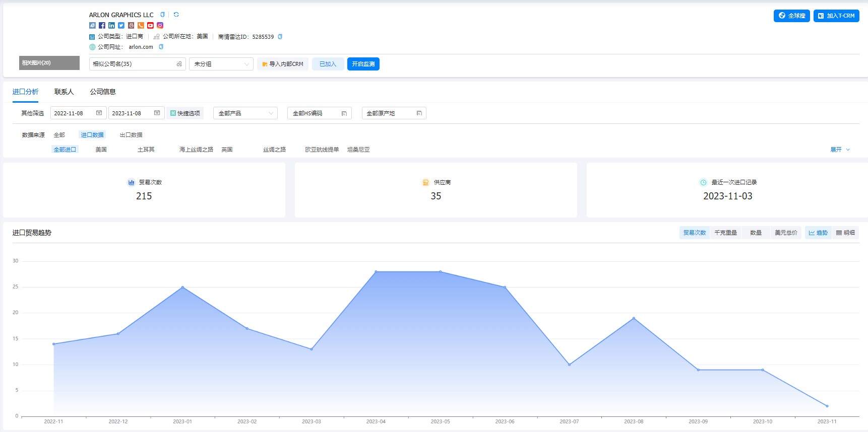Open the 全部产品 dropdown
The height and width of the screenshot is (432, 868).
pos(245,113)
